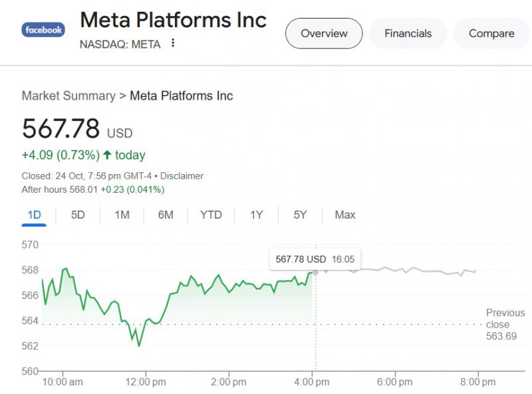Open the Disclaimer link
Viewport: 532px width, 394px height.
pyautogui.click(x=182, y=176)
